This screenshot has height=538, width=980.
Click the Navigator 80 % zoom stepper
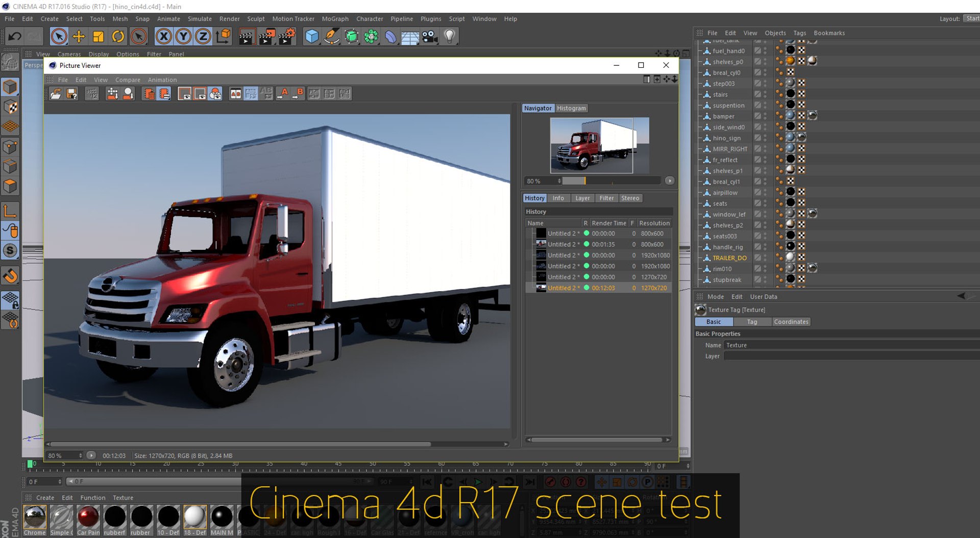pyautogui.click(x=559, y=181)
